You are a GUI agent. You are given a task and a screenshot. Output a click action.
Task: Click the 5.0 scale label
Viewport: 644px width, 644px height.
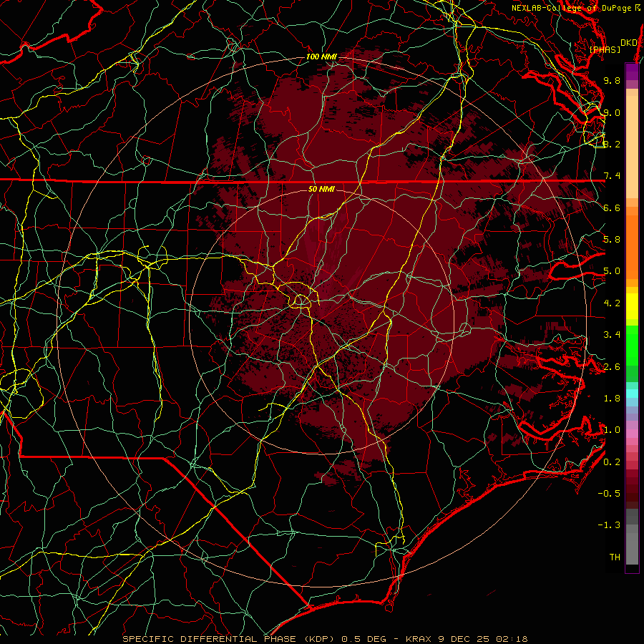point(612,271)
